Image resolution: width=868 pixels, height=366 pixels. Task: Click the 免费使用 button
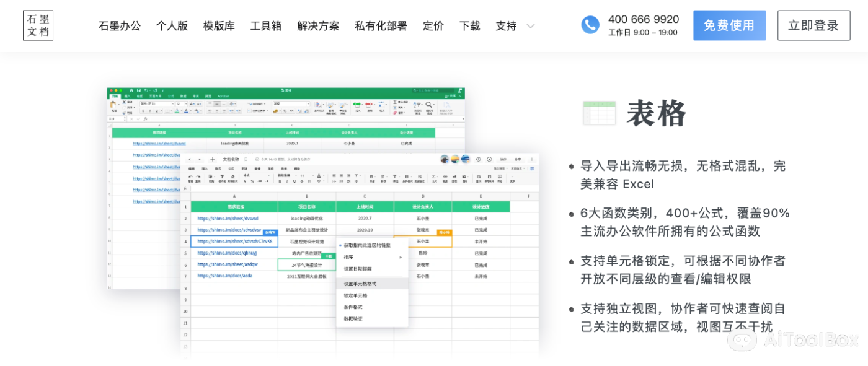(x=730, y=25)
